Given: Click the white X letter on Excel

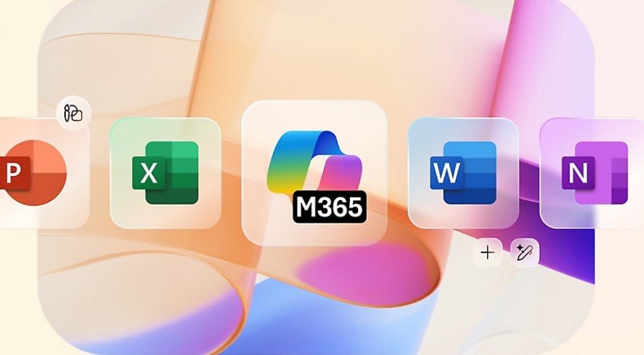Looking at the screenshot, I should coord(148,175).
